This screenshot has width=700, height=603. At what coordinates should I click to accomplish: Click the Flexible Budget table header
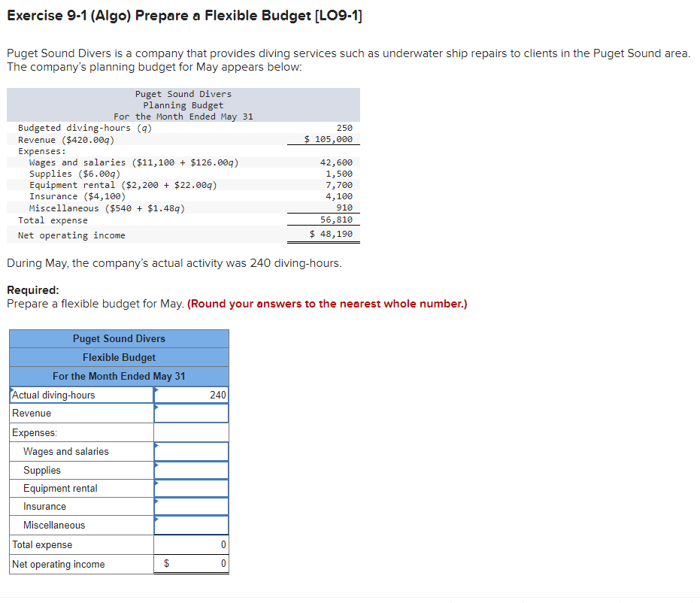click(x=120, y=358)
